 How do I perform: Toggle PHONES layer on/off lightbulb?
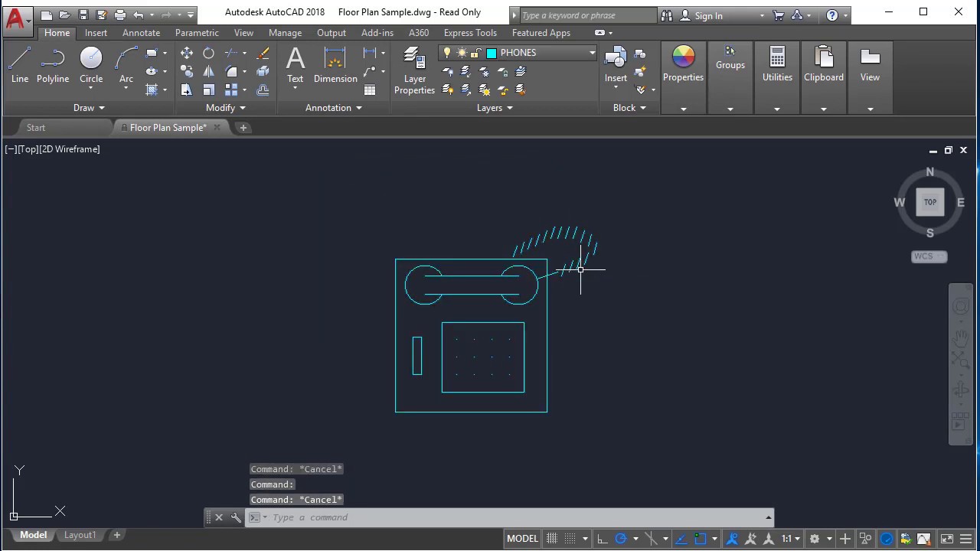tap(448, 53)
